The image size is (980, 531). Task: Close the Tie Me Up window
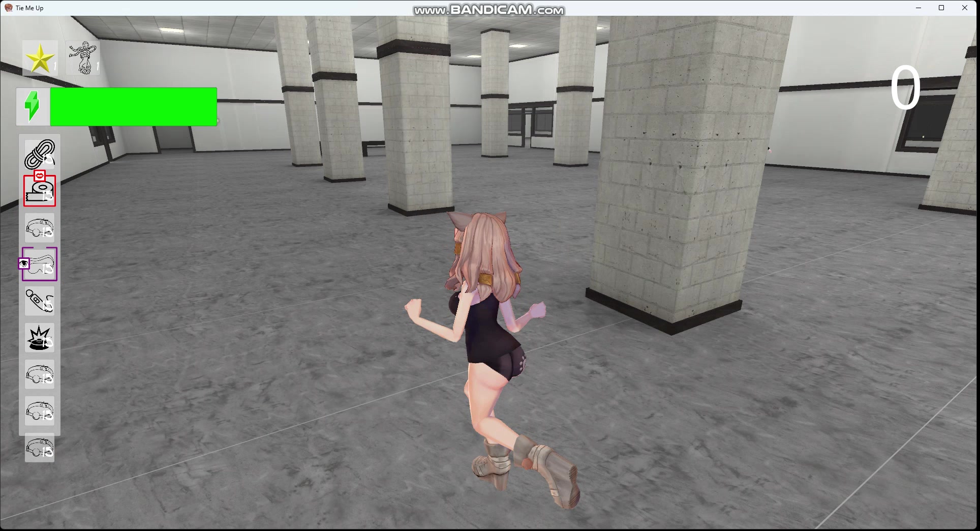[965, 8]
